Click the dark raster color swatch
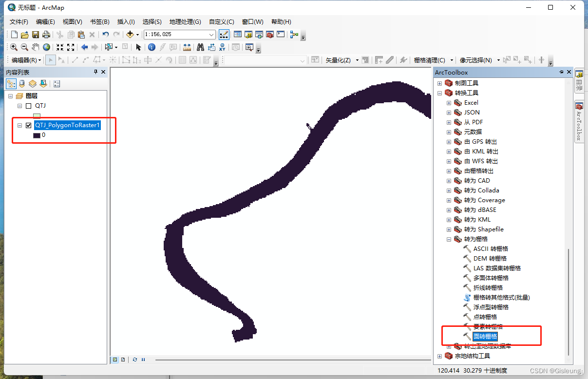 37,135
